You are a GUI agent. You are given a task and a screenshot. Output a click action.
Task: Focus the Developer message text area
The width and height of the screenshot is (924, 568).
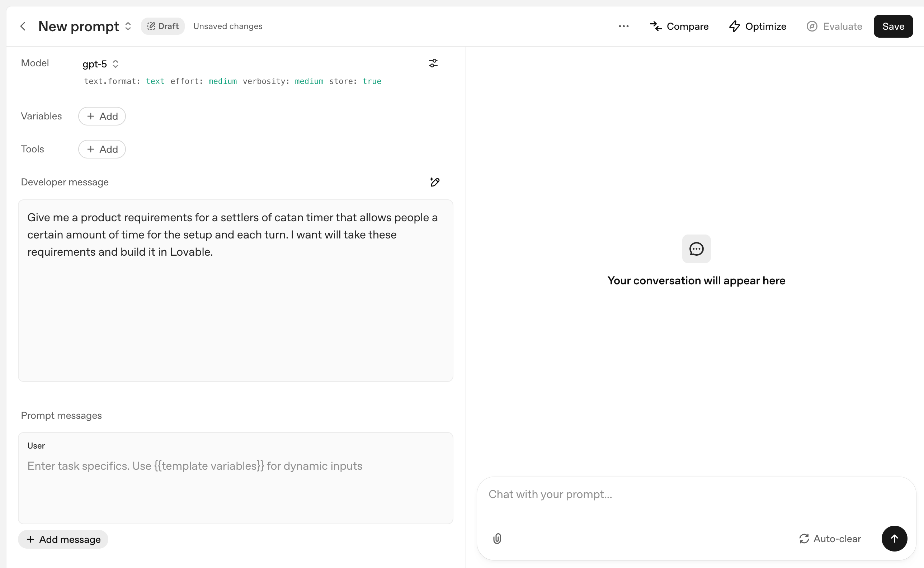coord(236,300)
